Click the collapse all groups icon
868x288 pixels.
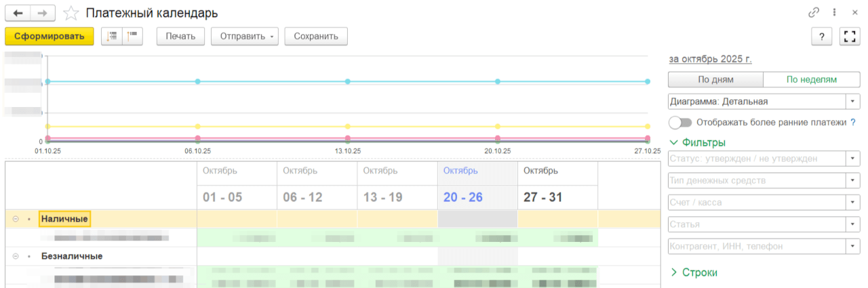click(x=112, y=37)
